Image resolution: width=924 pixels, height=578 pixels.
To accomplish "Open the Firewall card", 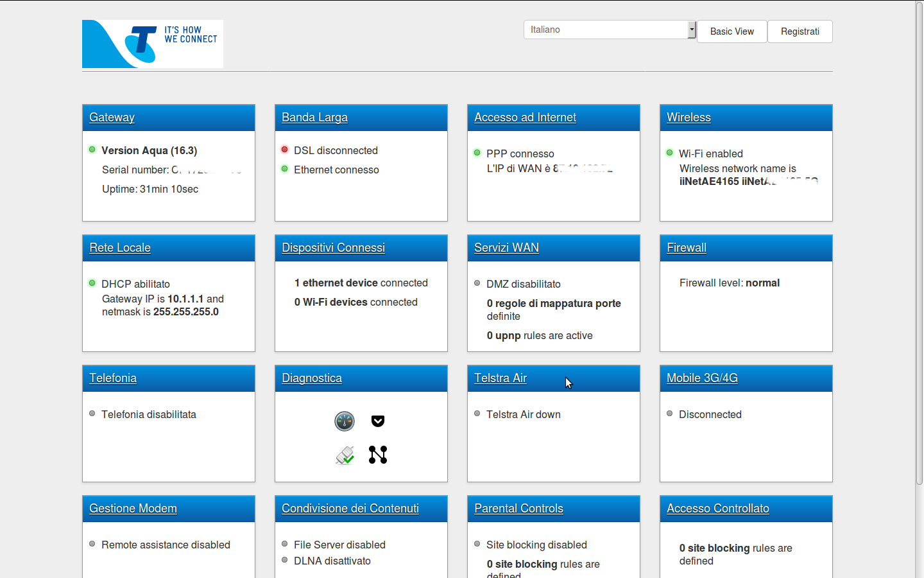I will click(x=687, y=248).
